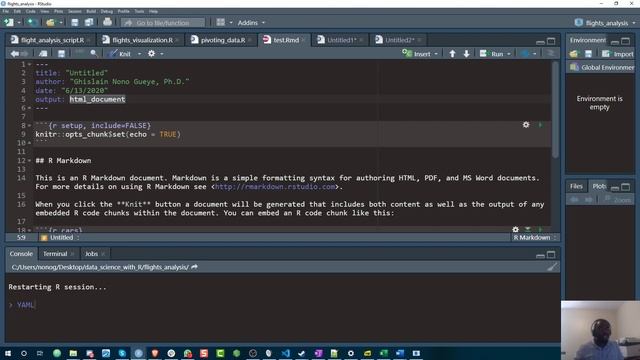
Task: Open the Untitled section navigator in the status bar
Action: 60,238
